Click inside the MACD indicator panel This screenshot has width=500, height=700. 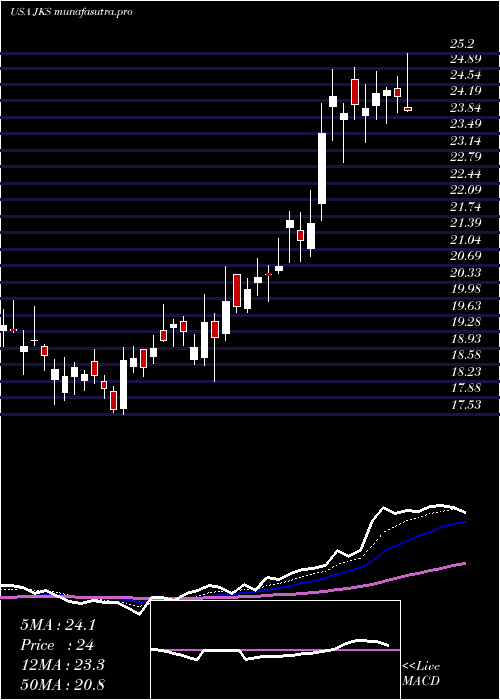tap(275, 650)
